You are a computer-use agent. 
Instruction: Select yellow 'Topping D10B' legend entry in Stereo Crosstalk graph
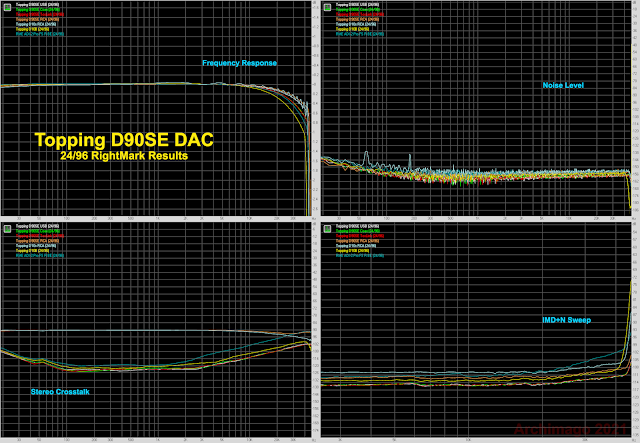pos(32,251)
